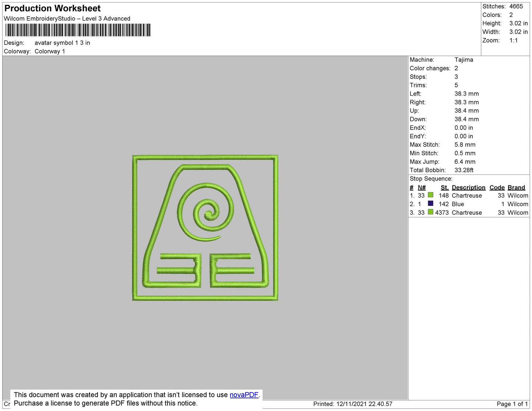Click the Brand column header
This screenshot has width=532, height=411.
(516, 187)
